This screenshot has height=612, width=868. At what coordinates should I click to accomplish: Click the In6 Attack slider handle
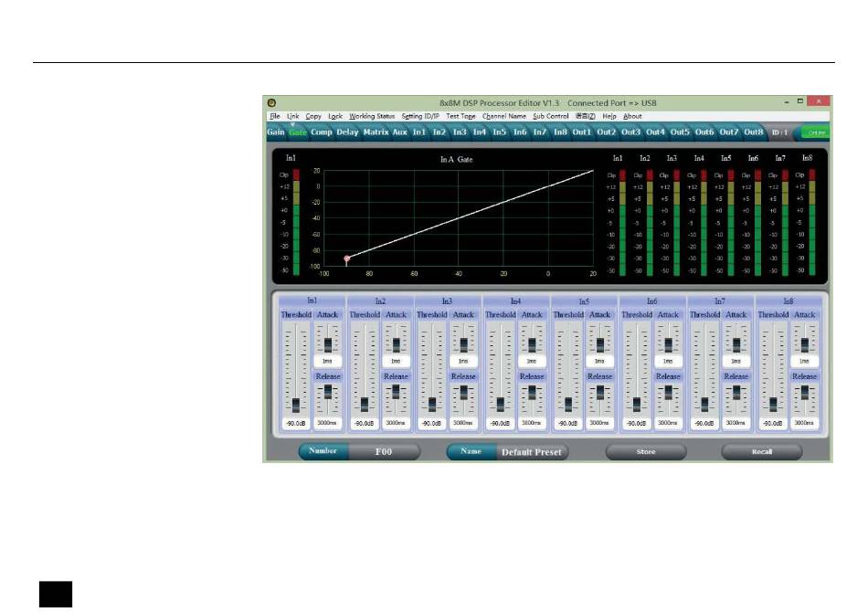coord(668,344)
